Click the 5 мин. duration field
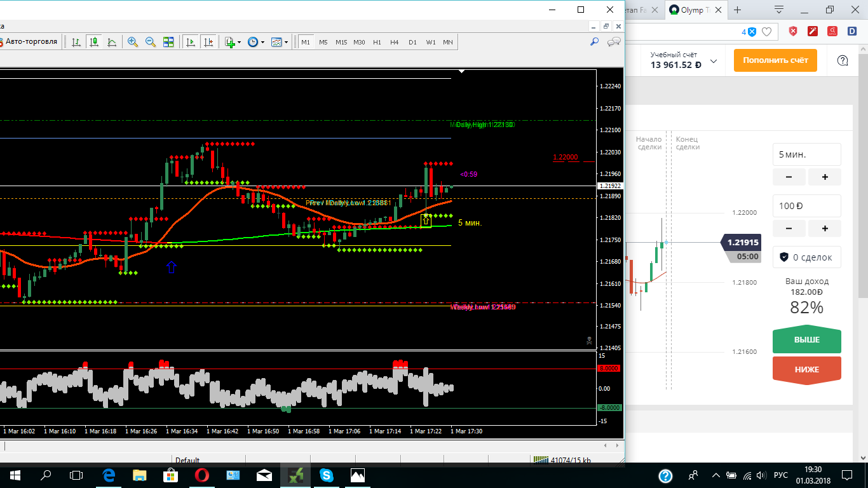The height and width of the screenshot is (488, 868). (x=807, y=154)
